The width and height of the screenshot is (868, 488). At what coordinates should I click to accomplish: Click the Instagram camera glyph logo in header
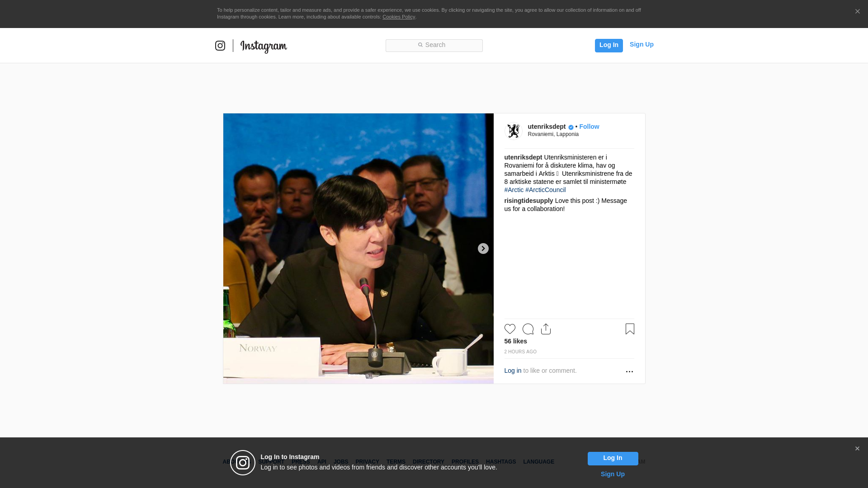click(220, 46)
